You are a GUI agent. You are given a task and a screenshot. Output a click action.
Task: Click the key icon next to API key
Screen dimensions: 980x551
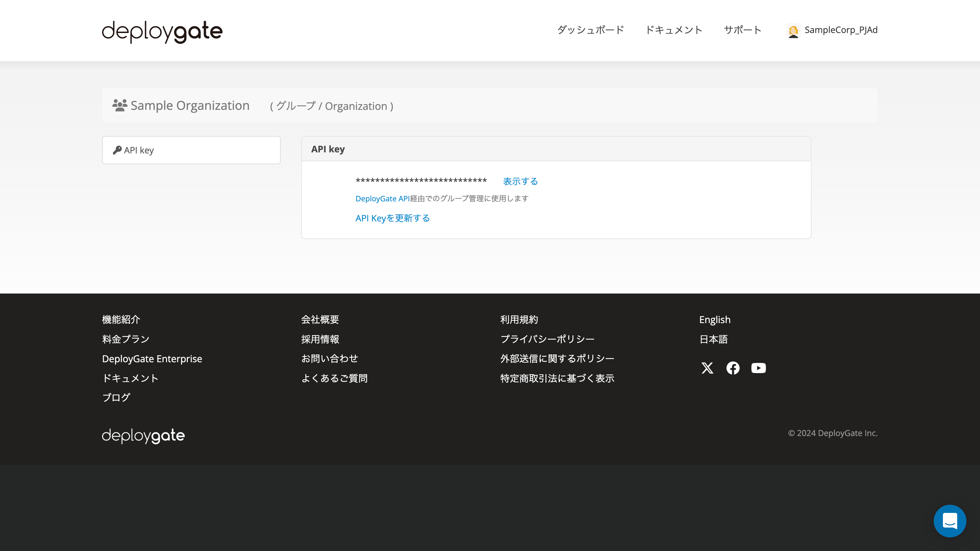pyautogui.click(x=117, y=149)
